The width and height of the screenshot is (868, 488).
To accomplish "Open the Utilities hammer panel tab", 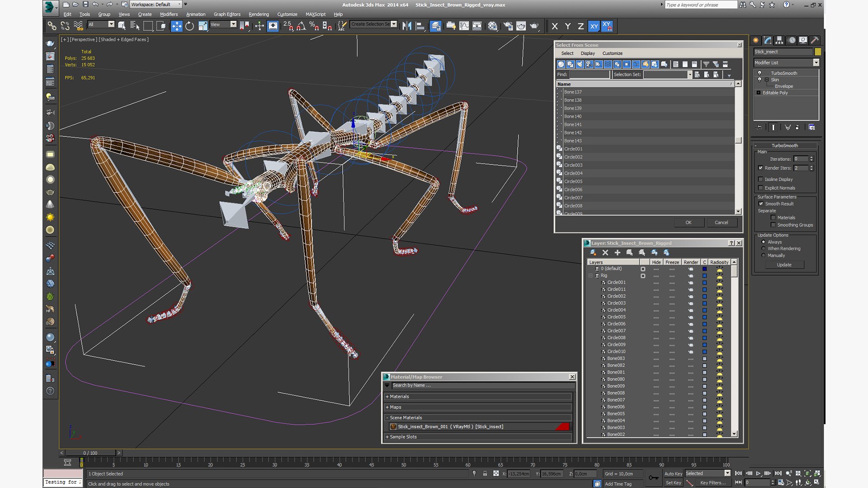I will pos(815,40).
